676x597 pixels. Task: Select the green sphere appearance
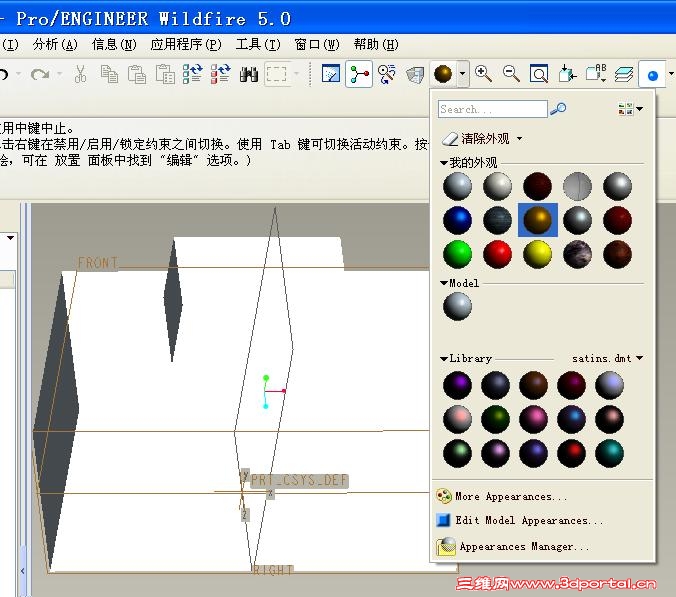[x=457, y=254]
